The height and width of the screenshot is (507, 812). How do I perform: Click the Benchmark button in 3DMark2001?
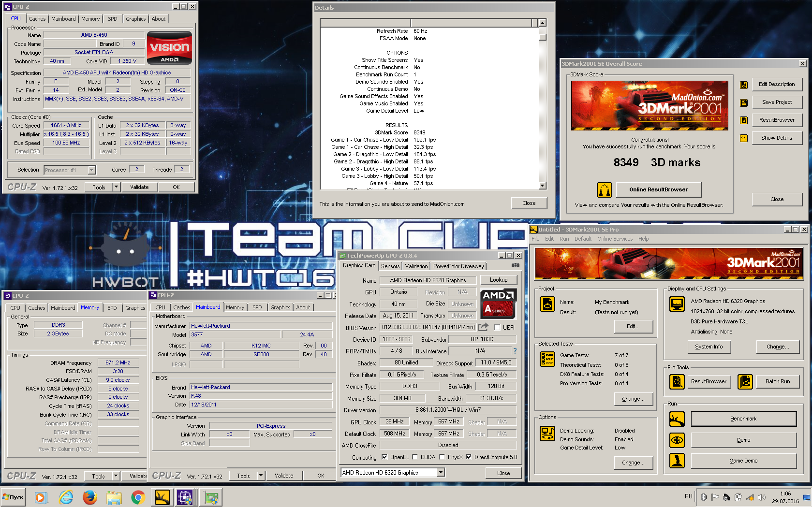click(743, 419)
